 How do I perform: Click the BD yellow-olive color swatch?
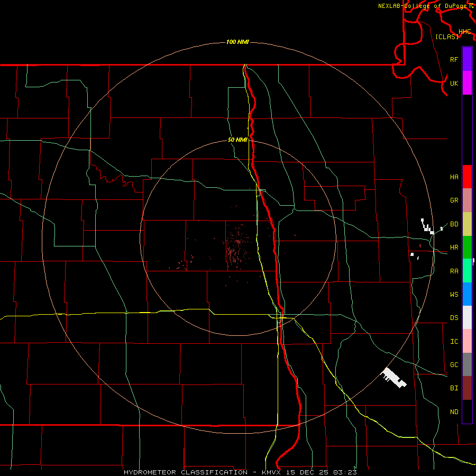(467, 224)
